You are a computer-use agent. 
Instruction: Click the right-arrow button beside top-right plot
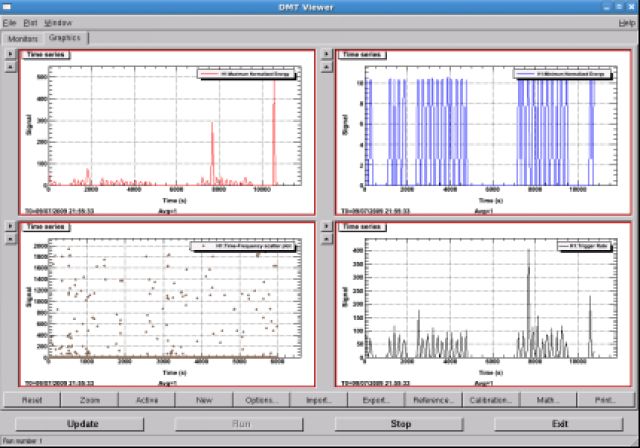(x=326, y=55)
